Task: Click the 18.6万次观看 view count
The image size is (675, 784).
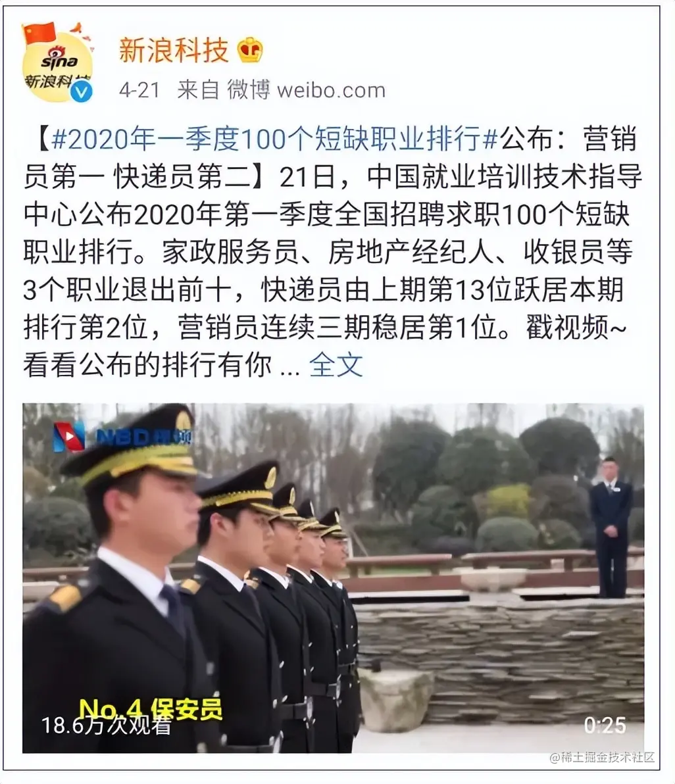Action: (107, 725)
